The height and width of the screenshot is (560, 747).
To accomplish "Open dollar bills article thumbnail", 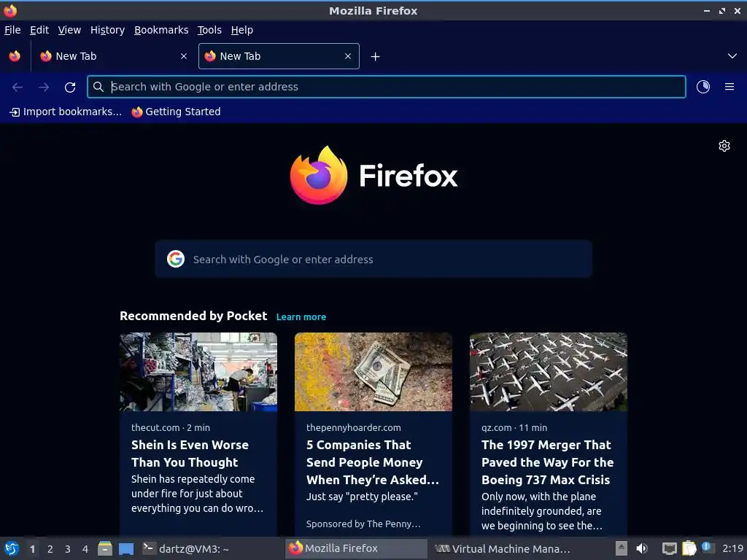I will [373, 372].
